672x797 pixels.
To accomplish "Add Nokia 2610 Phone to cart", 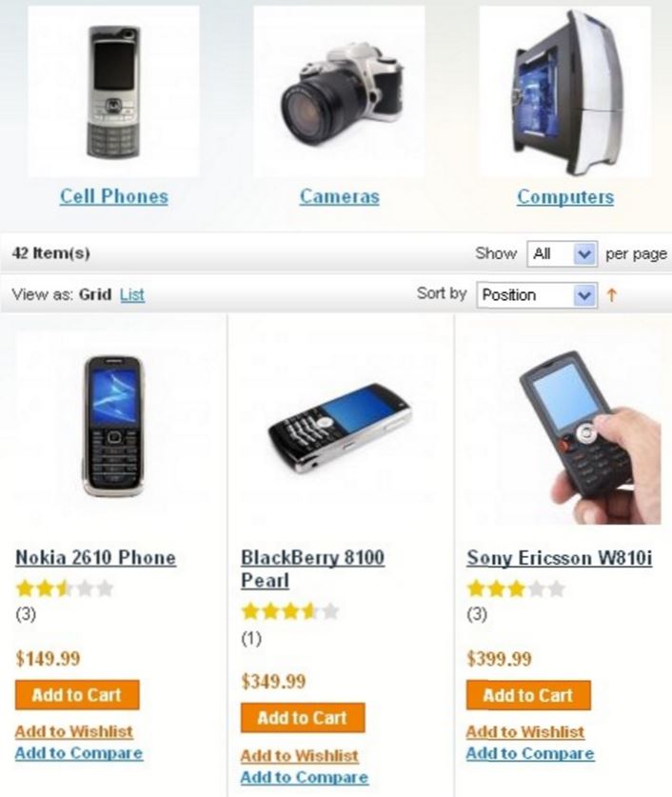I will point(77,695).
